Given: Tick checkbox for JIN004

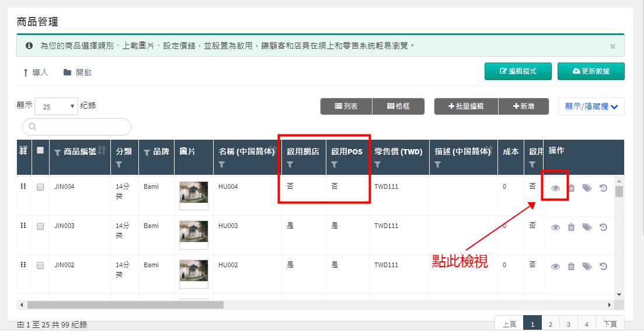Looking at the screenshot, I should [40, 187].
